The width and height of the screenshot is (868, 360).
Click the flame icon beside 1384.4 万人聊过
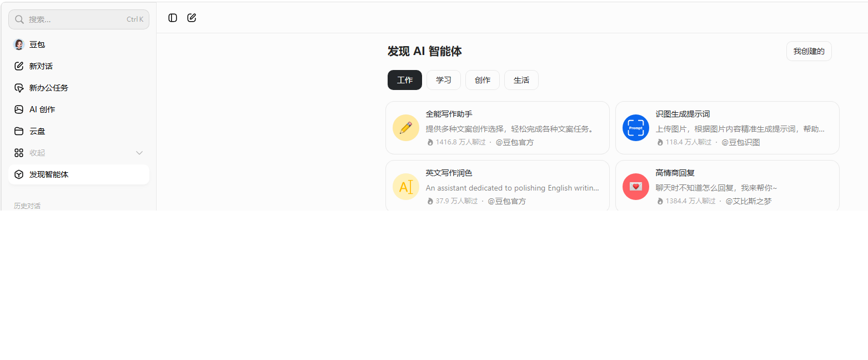tap(660, 201)
